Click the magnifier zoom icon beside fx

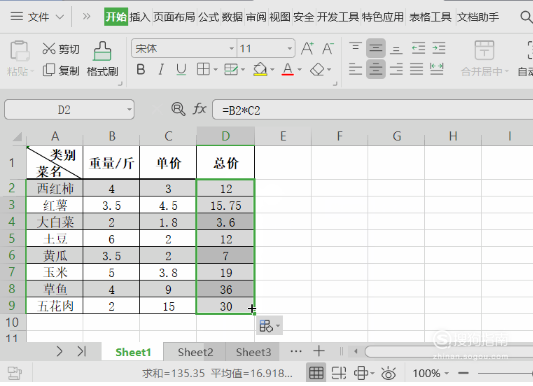tap(178, 109)
